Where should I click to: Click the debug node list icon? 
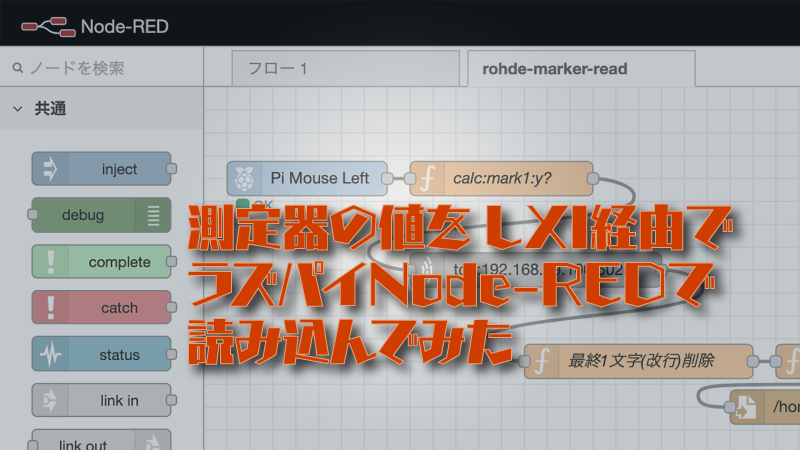(x=153, y=215)
